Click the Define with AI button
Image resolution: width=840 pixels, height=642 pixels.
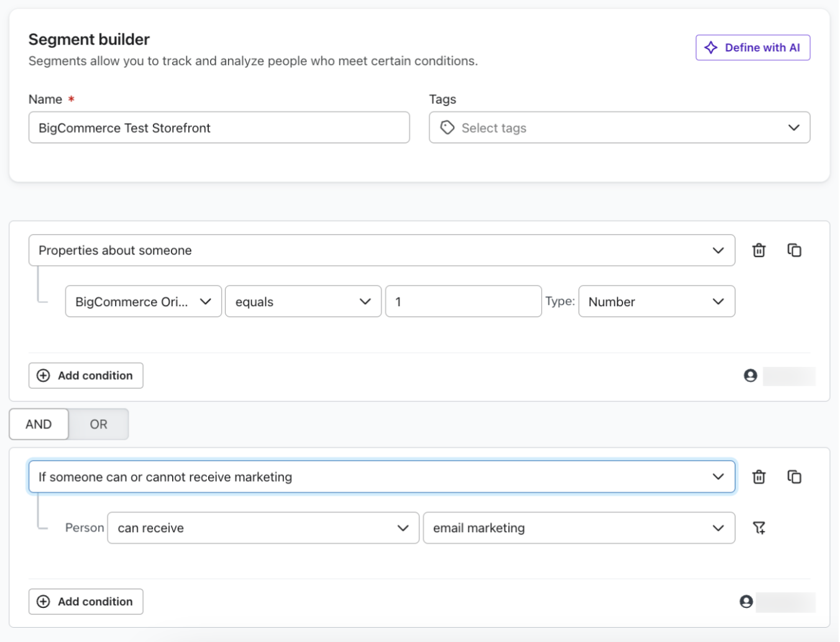coord(752,48)
